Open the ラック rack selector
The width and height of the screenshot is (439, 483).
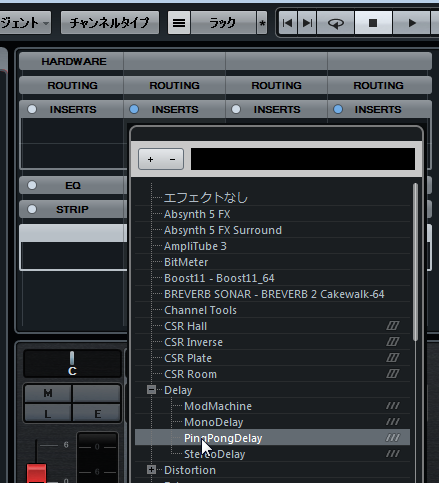click(x=223, y=23)
